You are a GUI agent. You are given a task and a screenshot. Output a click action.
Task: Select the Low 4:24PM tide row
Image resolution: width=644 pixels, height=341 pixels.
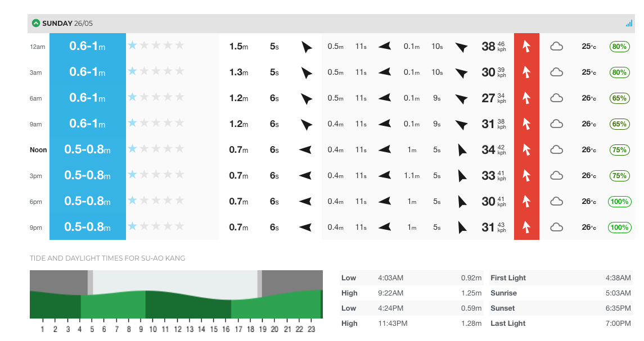(412, 308)
